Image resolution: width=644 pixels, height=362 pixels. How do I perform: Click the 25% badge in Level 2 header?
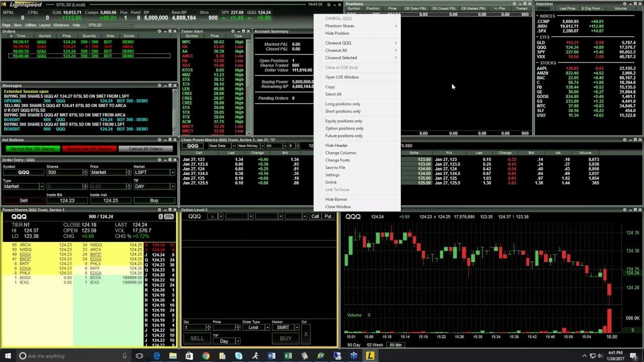point(169,217)
